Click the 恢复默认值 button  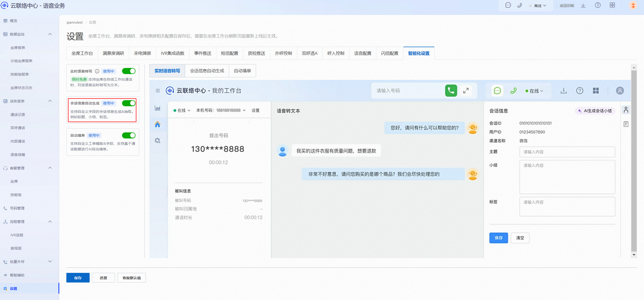132,278
